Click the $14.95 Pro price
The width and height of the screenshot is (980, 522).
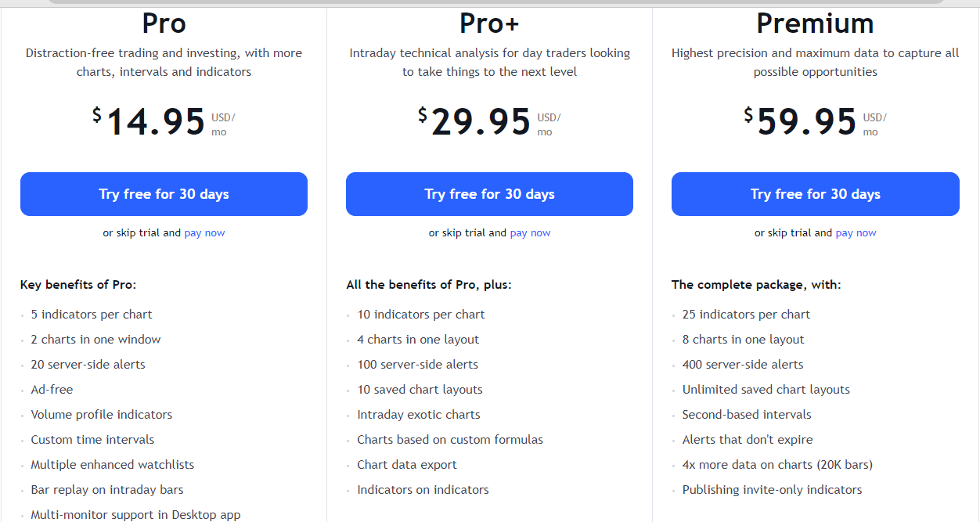point(149,122)
